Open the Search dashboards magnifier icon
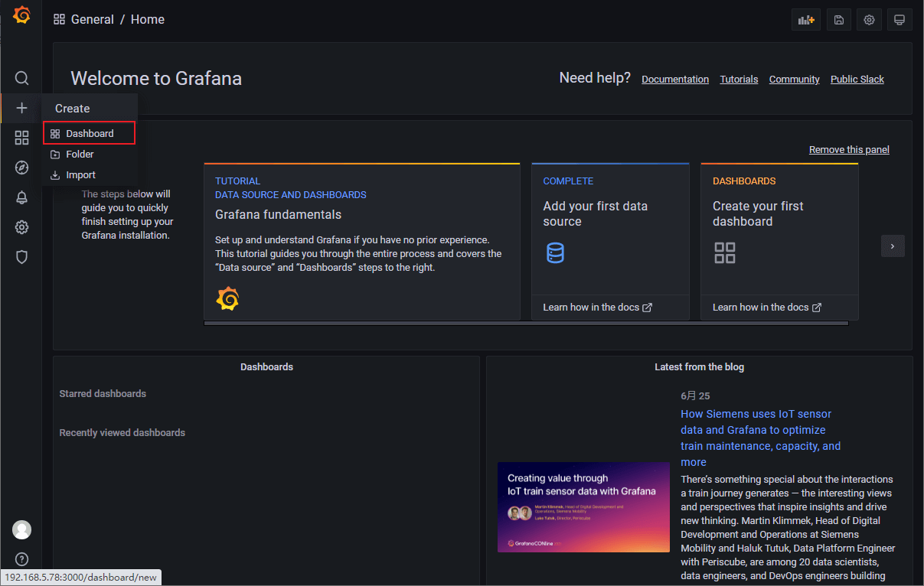 click(x=21, y=78)
